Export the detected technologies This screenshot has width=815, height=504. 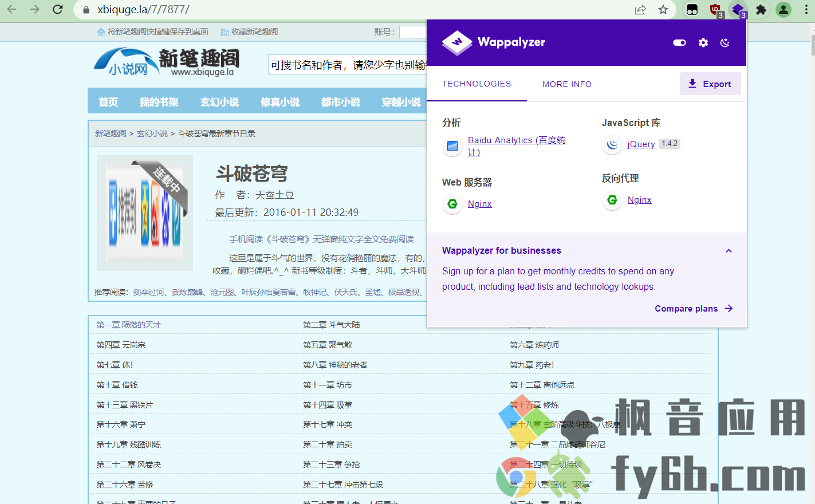coord(710,84)
